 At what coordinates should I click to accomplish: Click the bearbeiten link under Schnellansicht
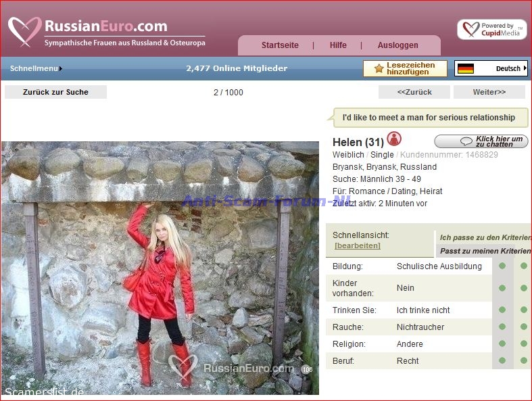357,245
